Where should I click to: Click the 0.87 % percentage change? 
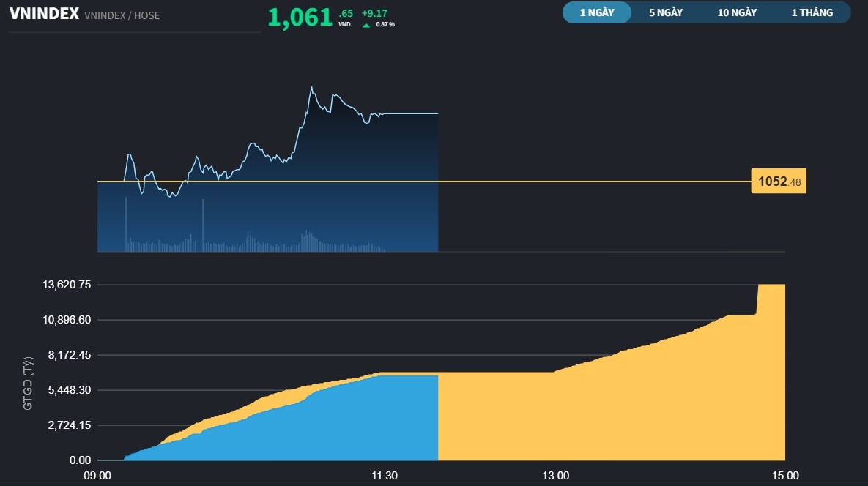click(x=385, y=25)
